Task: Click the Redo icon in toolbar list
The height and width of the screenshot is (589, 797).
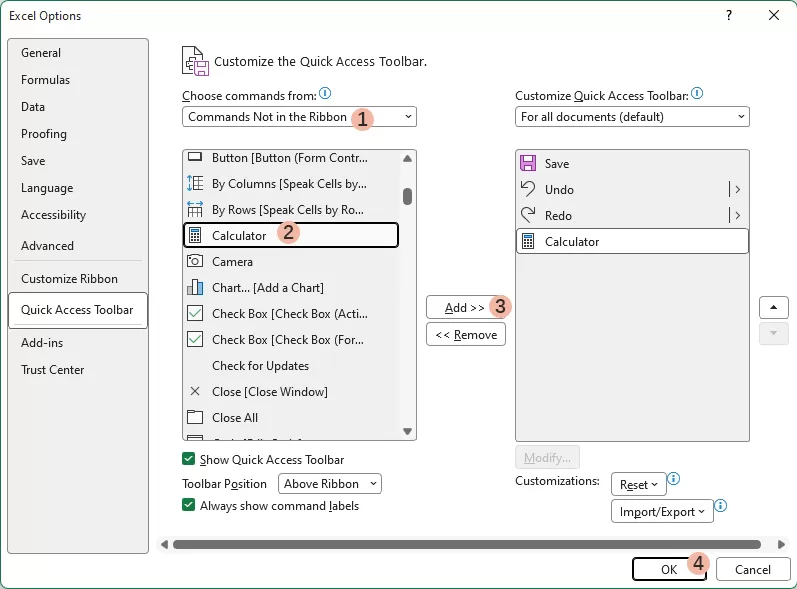Action: click(x=528, y=215)
